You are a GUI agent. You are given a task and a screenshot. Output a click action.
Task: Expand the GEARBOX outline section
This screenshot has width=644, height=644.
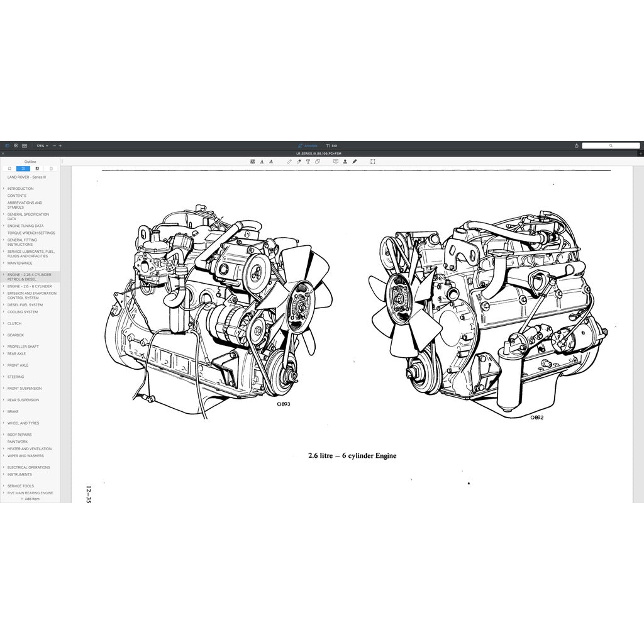pos(4,335)
